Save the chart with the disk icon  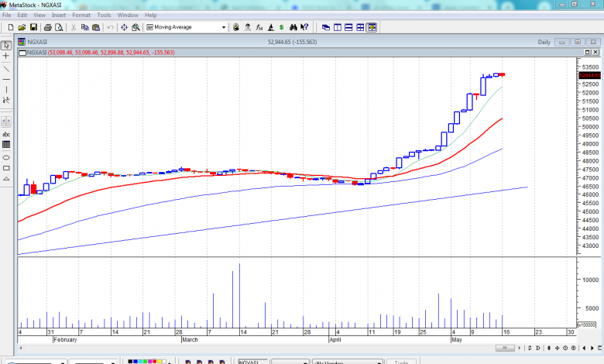(34, 27)
